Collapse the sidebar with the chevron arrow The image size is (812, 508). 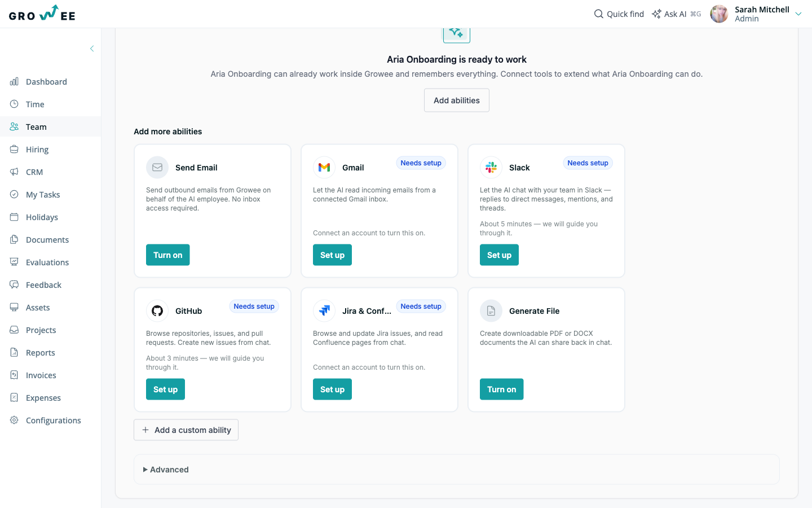[92, 49]
